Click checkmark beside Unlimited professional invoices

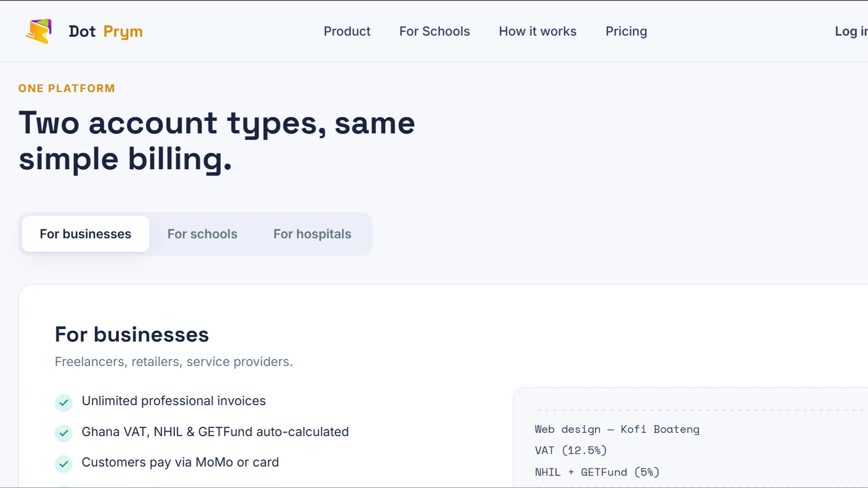[x=63, y=403]
